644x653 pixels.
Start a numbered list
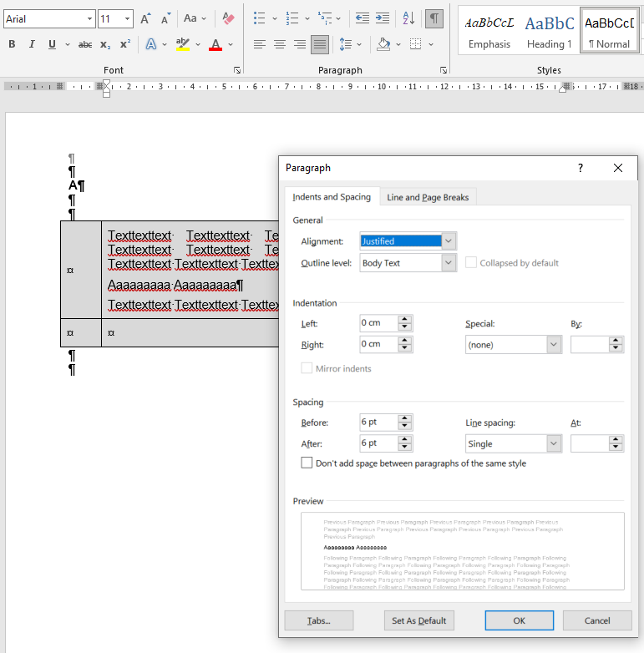(x=292, y=18)
